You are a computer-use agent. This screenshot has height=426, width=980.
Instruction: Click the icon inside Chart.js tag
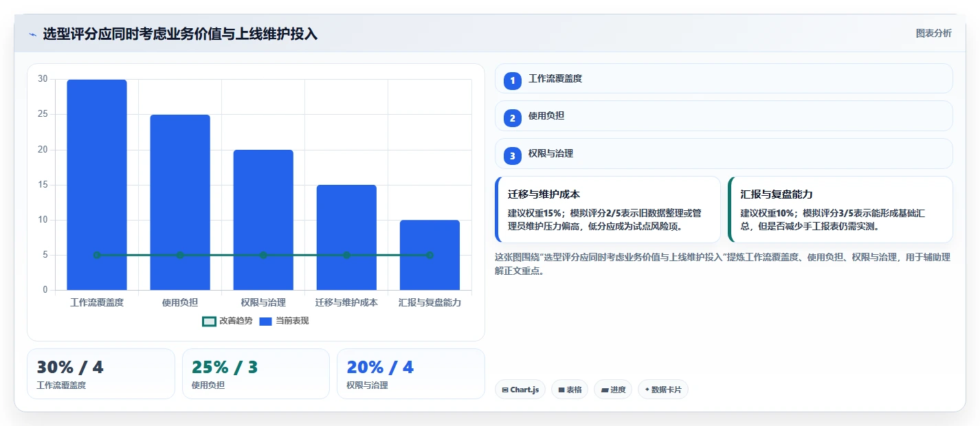pyautogui.click(x=505, y=390)
